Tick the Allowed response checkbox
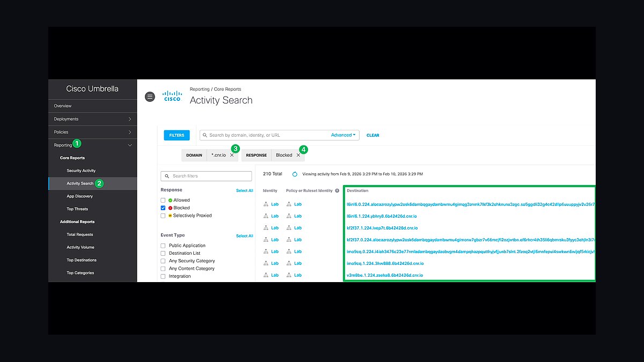The height and width of the screenshot is (362, 644). pos(163,200)
